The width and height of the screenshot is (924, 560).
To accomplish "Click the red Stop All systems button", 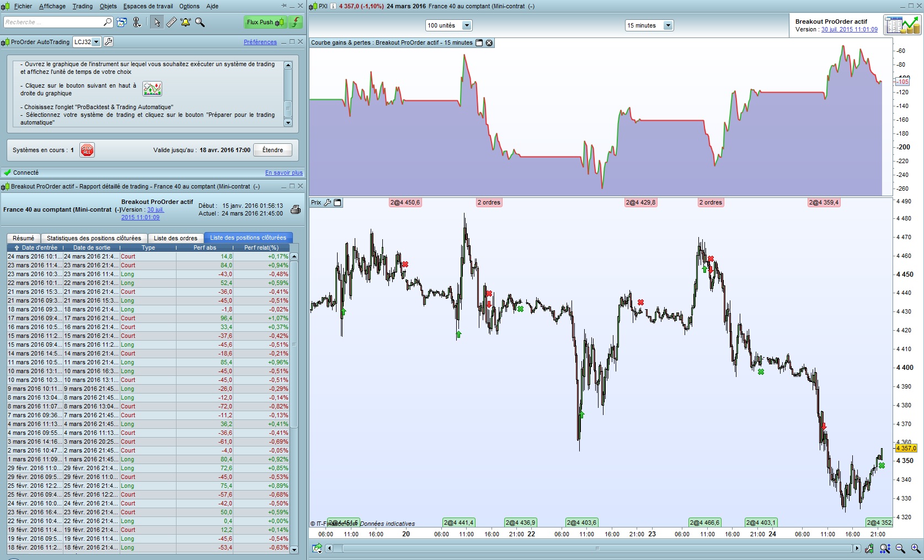I will point(87,150).
